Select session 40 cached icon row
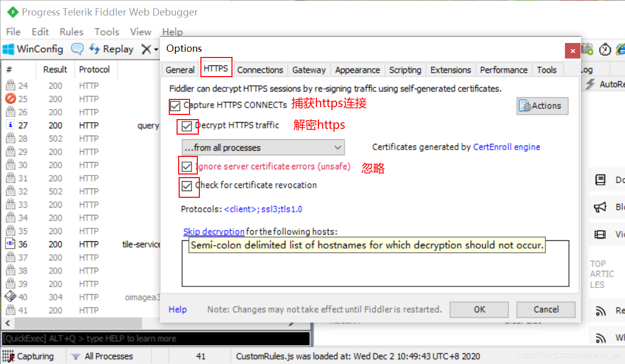Screen dimensions: 625x364 point(10,297)
